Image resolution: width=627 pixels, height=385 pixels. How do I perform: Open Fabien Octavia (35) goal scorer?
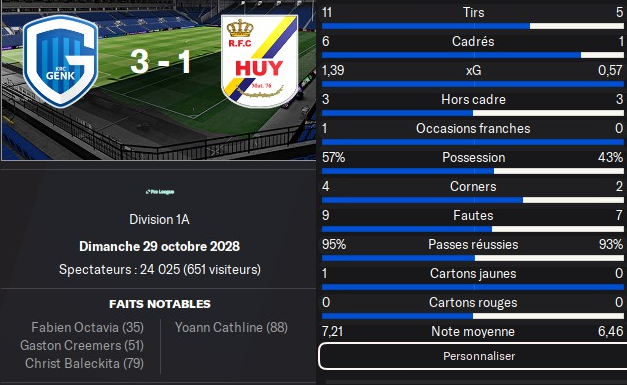[88, 327]
